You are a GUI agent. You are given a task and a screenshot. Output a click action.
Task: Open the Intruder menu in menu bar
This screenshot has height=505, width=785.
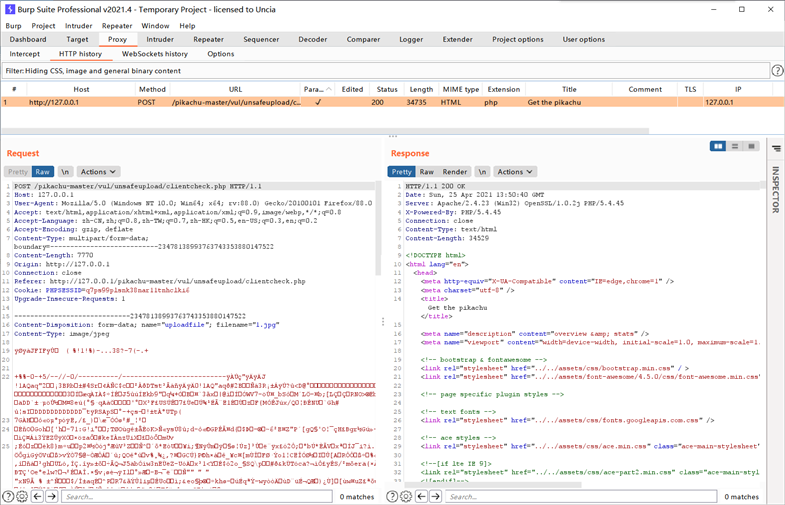(x=78, y=26)
